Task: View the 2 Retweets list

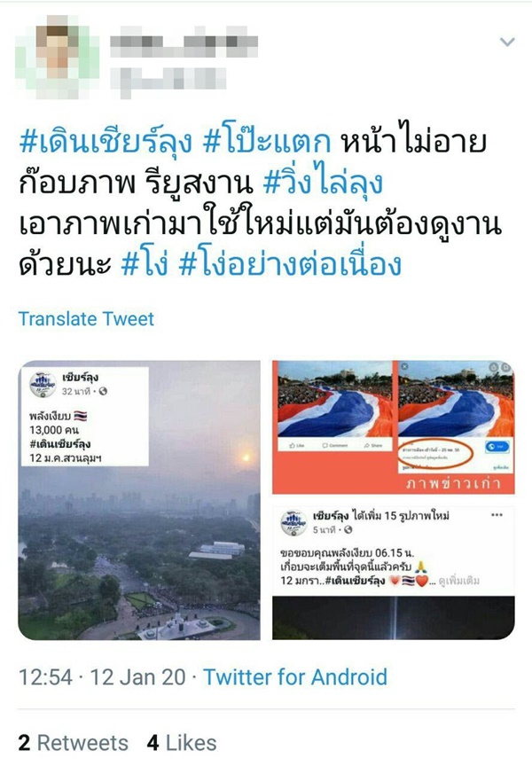Action: tap(74, 743)
